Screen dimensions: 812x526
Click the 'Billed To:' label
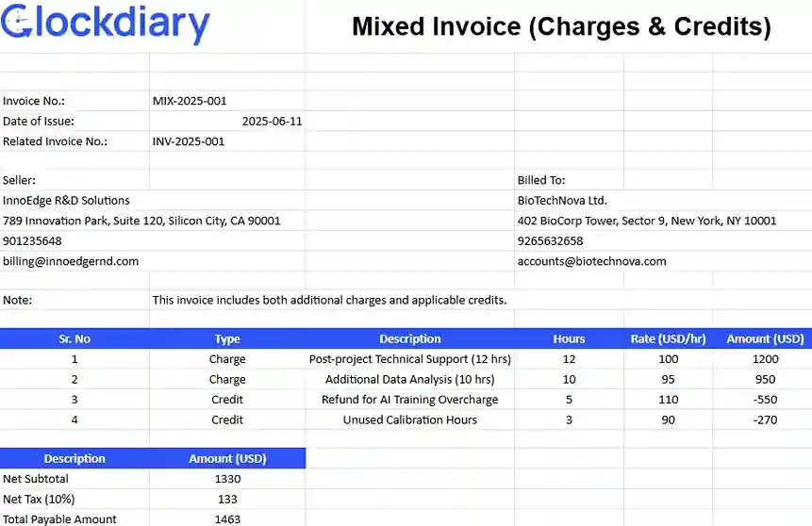click(541, 180)
